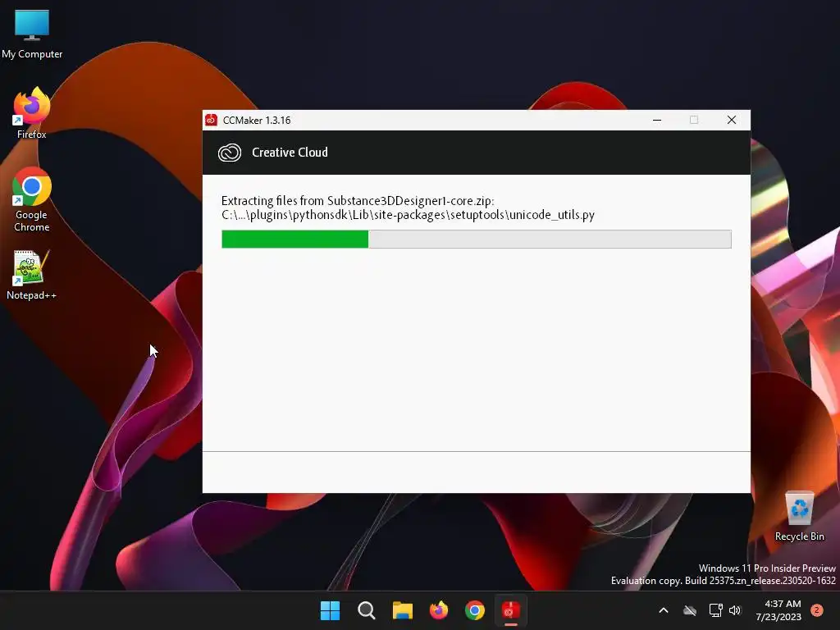
Task: Click the unicode_utils.py file path text
Action: 408,215
